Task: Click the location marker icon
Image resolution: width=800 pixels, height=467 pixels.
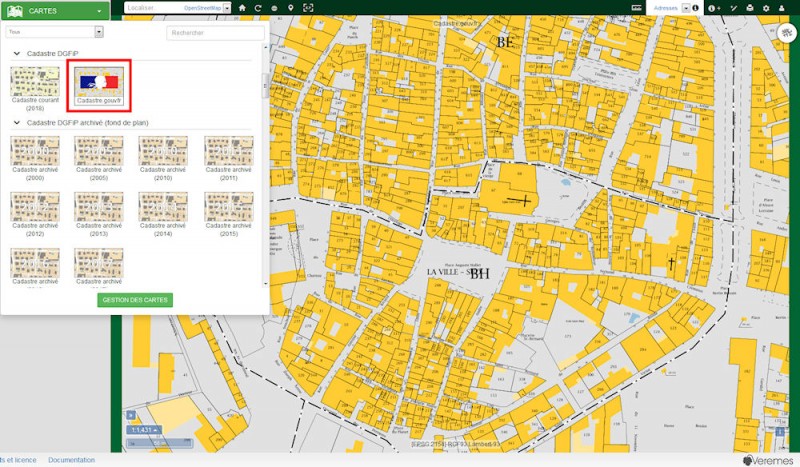Action: tap(290, 7)
